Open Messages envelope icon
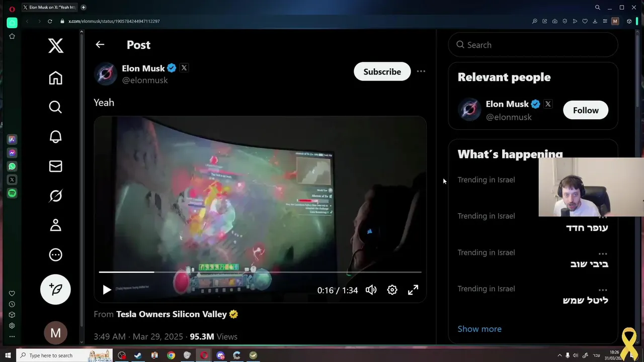644x362 pixels. point(55,166)
